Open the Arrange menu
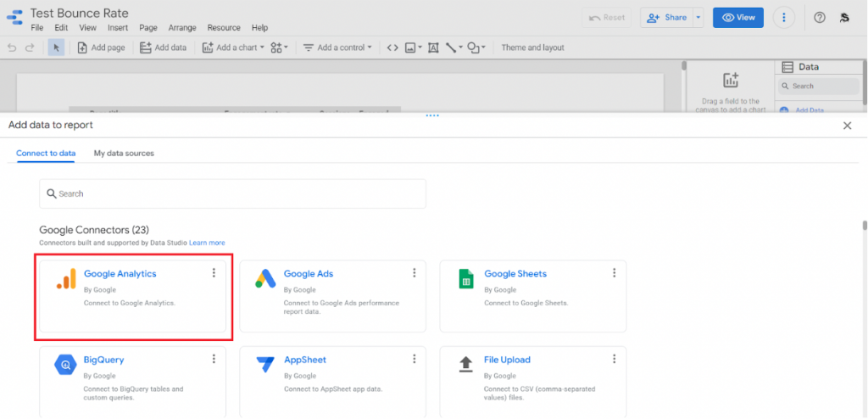868x419 pixels. [x=182, y=28]
